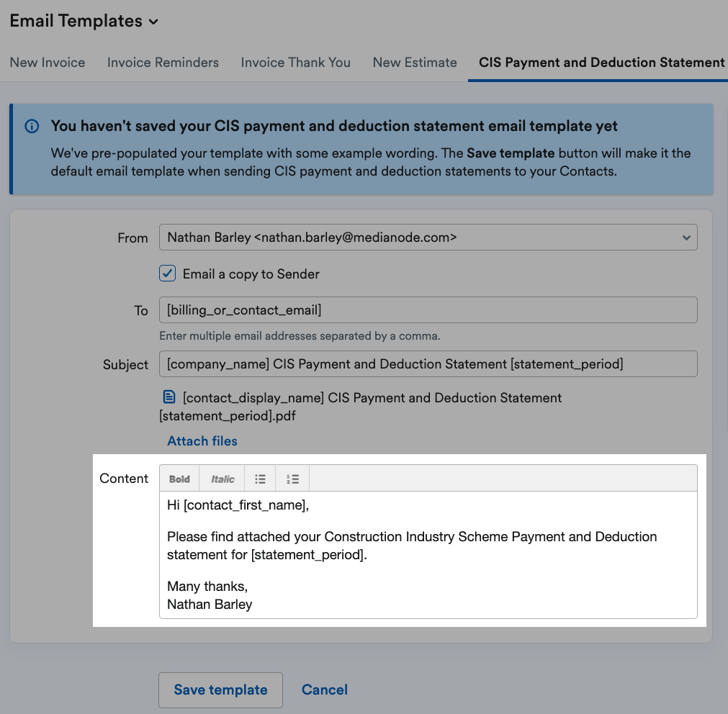The width and height of the screenshot is (728, 714).
Task: Uncheck Email a copy to Sender
Action: (168, 274)
